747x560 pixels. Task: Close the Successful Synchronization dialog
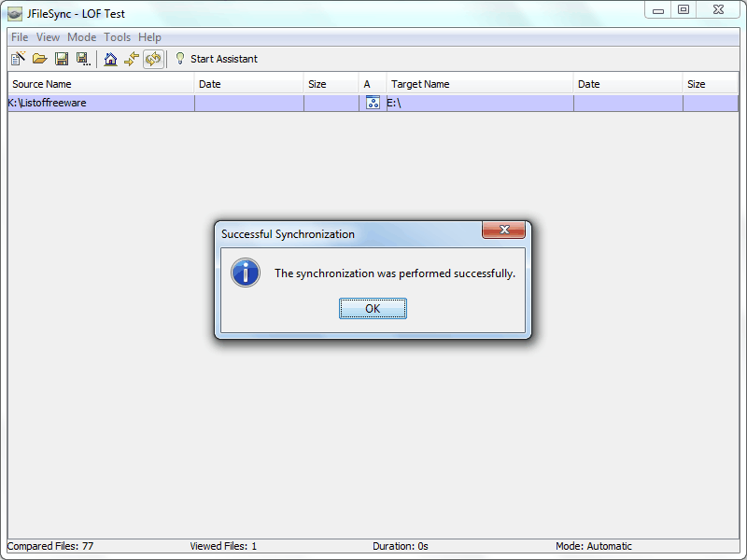503,230
